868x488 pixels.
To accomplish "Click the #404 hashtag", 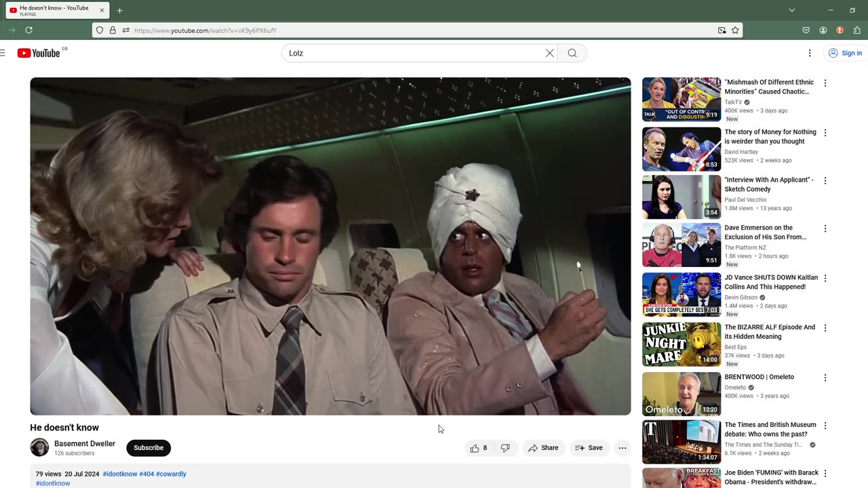I will [146, 474].
